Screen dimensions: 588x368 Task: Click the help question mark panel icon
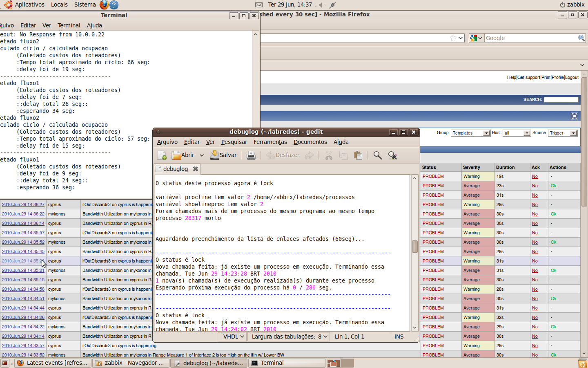click(x=114, y=5)
